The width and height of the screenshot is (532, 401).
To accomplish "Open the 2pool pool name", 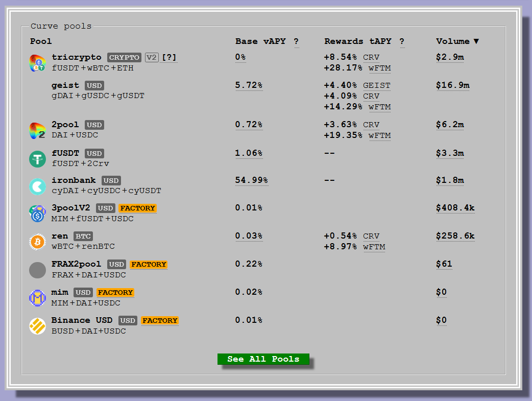I will pyautogui.click(x=65, y=125).
